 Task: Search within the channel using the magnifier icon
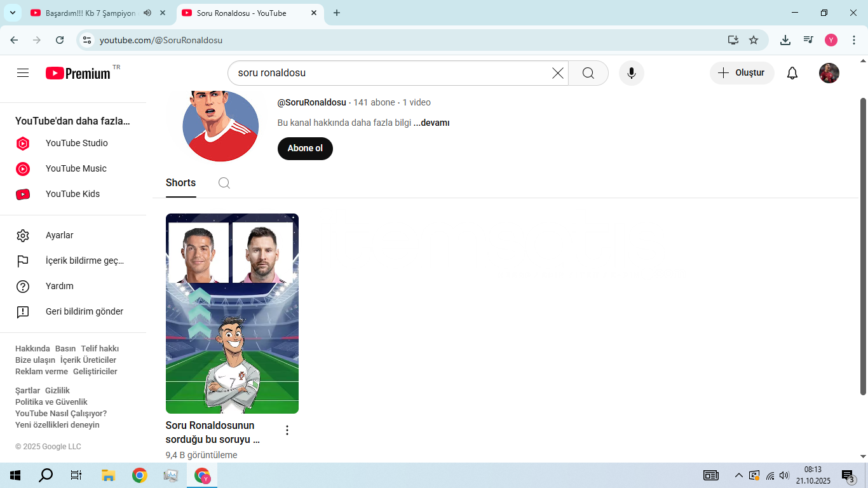224,183
